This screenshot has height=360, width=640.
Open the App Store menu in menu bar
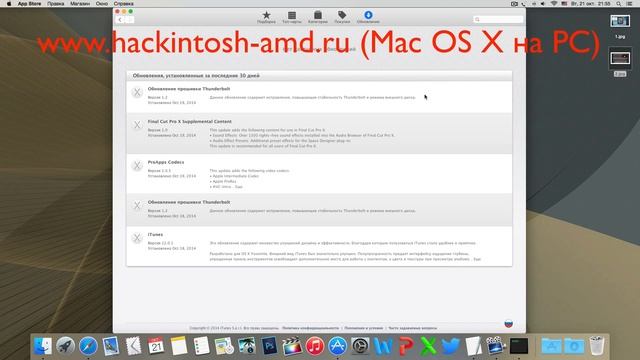(29, 4)
